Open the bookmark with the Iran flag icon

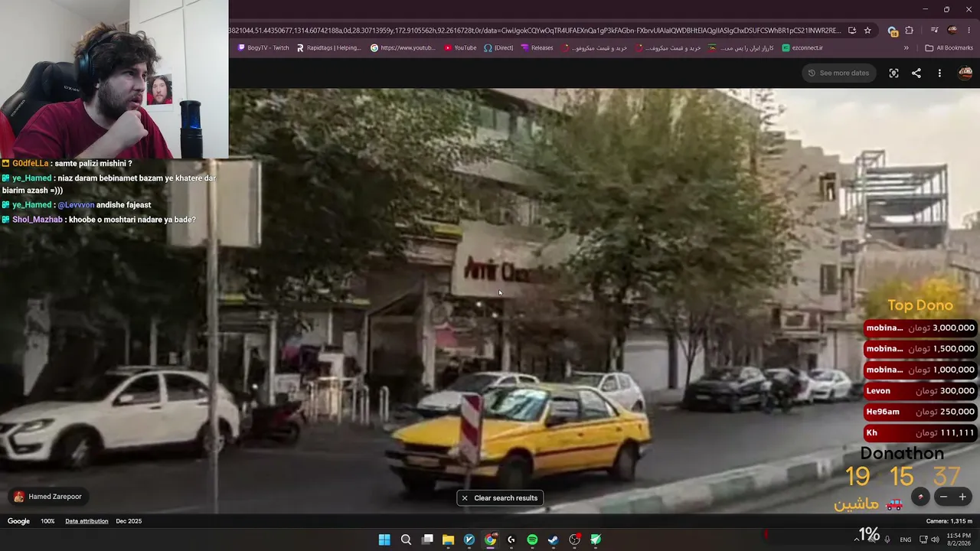[x=740, y=47]
